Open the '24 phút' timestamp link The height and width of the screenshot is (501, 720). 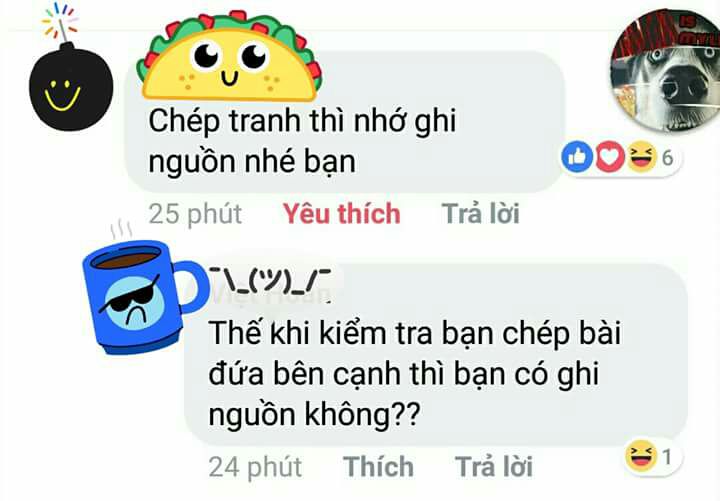[x=255, y=467]
